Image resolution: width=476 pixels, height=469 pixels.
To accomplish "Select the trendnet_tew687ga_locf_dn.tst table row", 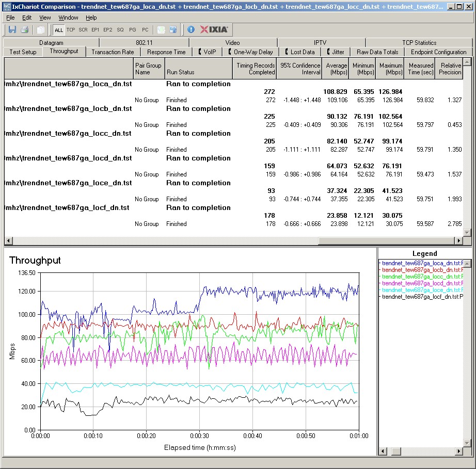I will coord(233,208).
